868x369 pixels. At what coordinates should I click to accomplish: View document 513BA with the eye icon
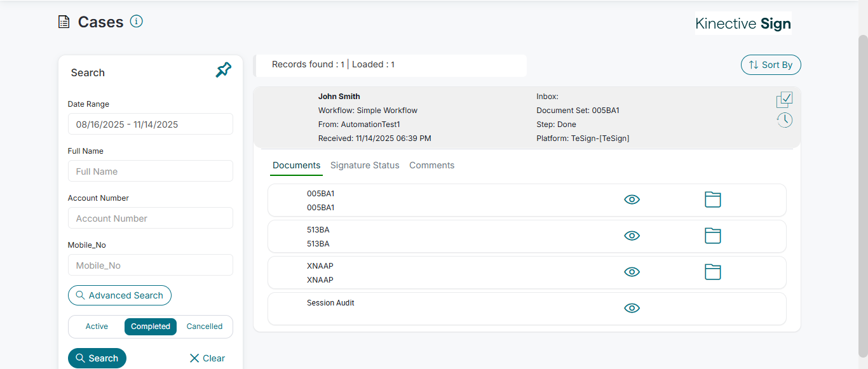[x=632, y=236]
